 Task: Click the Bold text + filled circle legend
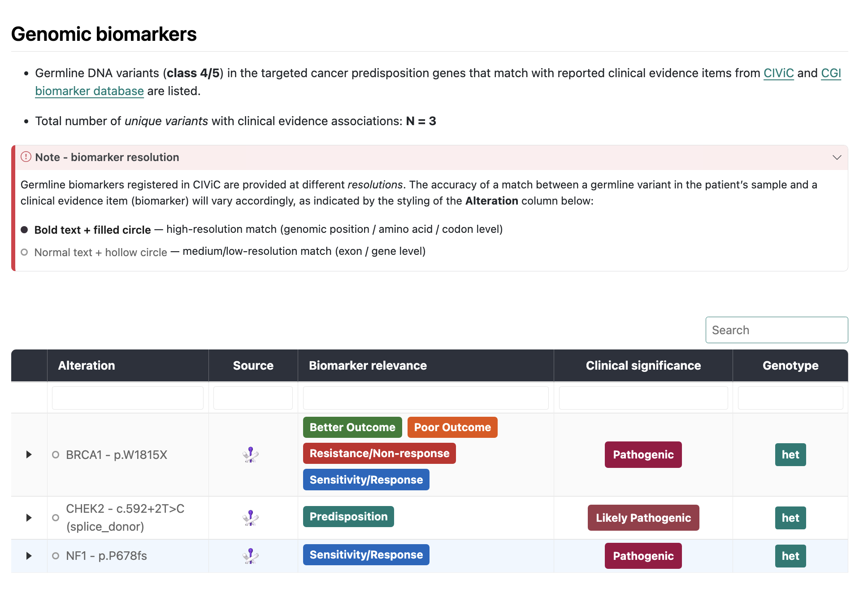click(x=92, y=230)
